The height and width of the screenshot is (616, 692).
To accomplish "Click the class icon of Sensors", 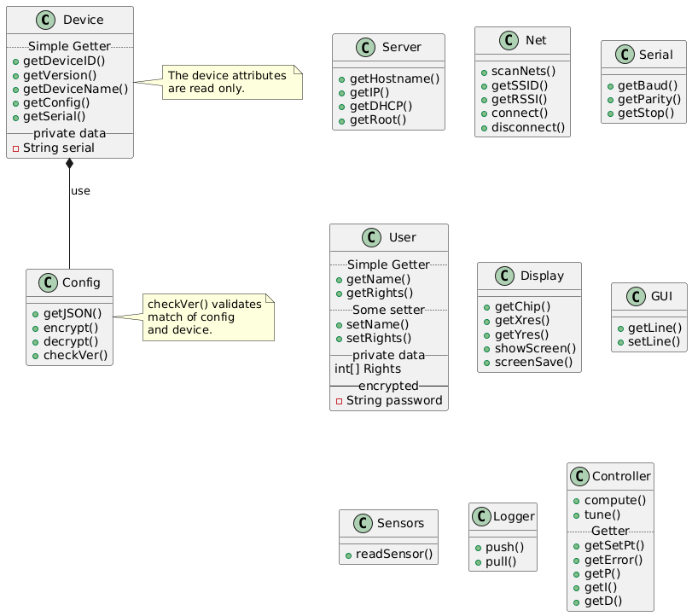I will 363,523.
